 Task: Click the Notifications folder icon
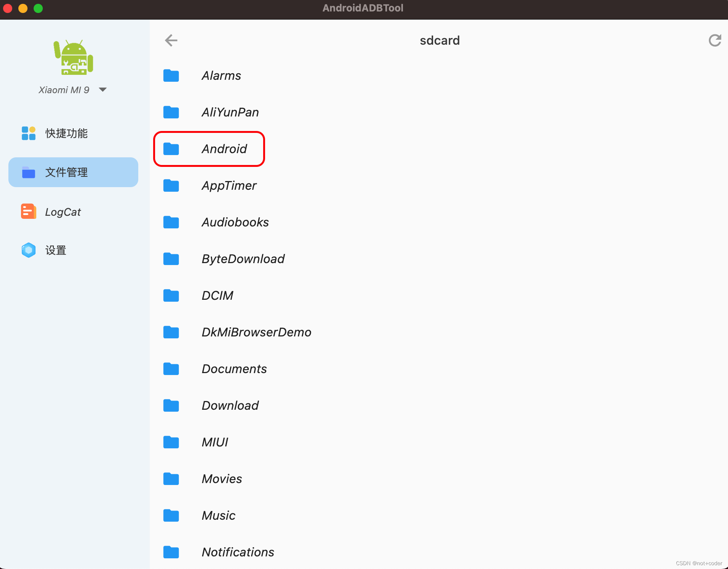171,552
